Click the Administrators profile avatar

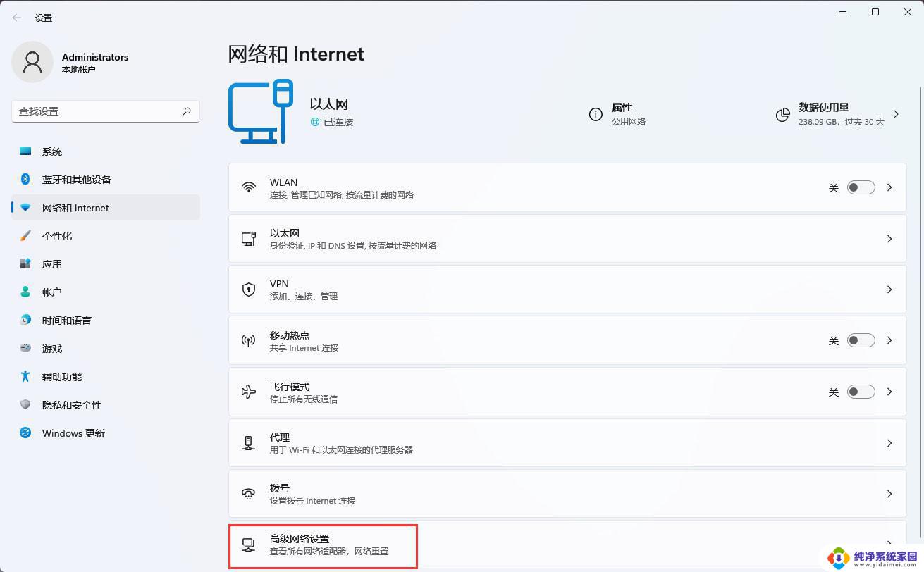pyautogui.click(x=32, y=62)
